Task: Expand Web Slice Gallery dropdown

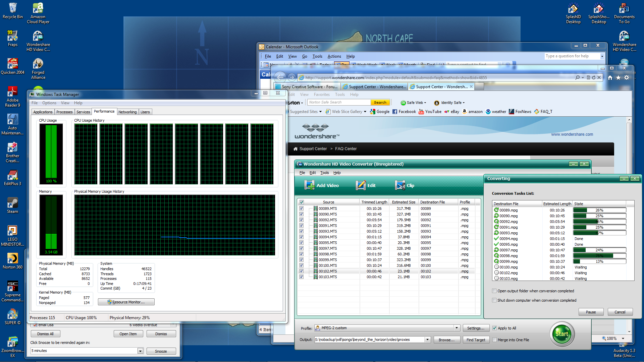Action: click(365, 112)
